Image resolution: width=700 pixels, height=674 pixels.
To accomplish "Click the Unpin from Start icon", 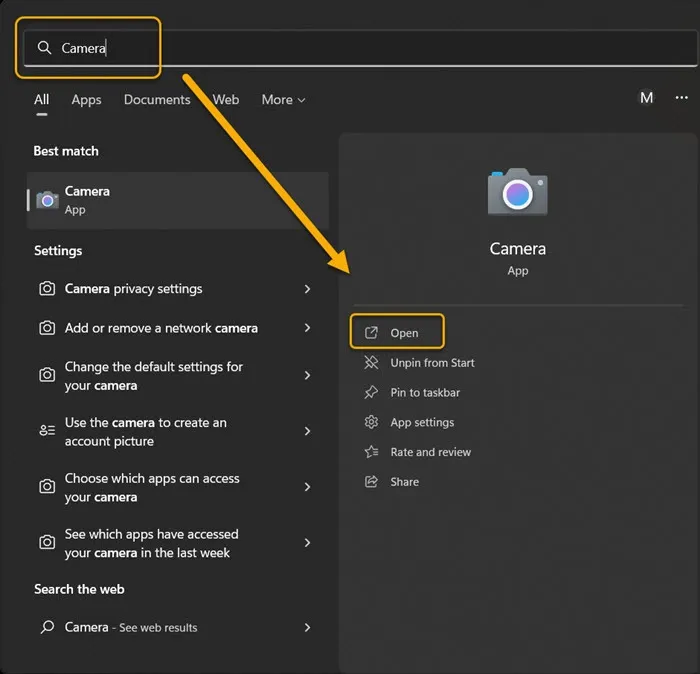I will 372,363.
